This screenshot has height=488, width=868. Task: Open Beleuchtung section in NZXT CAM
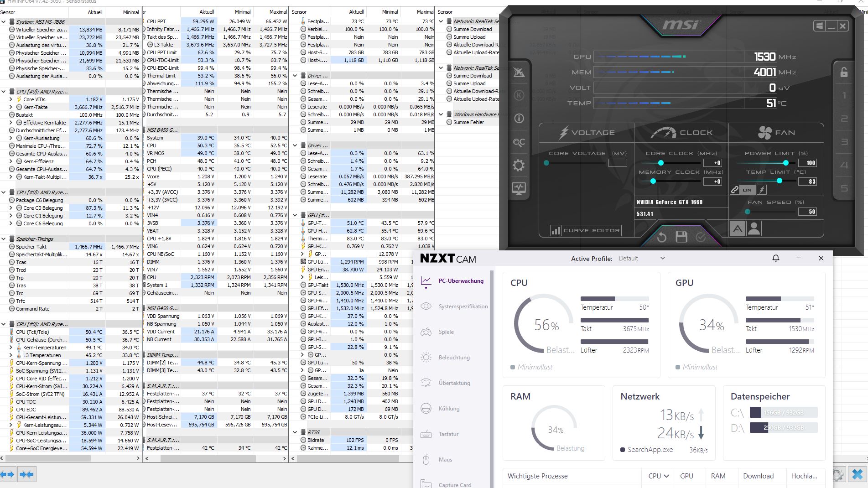coord(453,358)
